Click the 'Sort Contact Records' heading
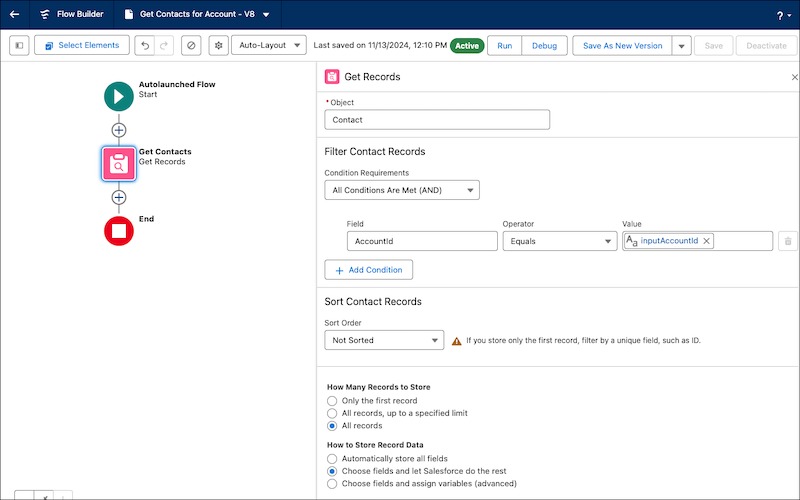 (373, 302)
